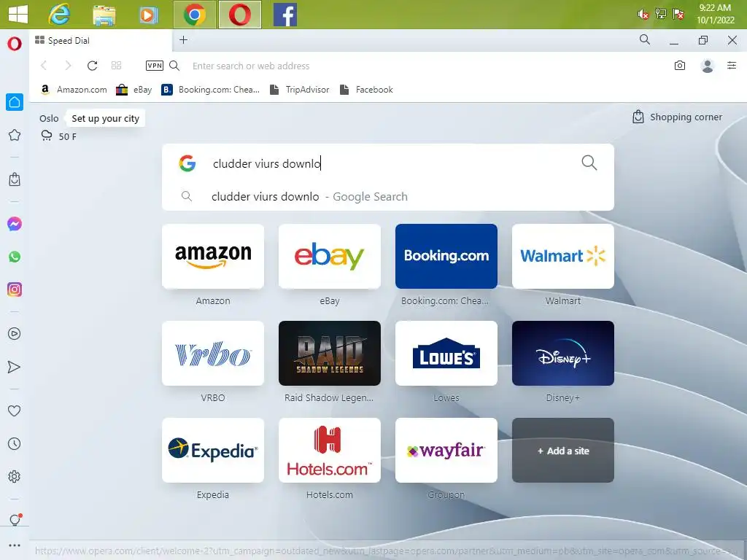This screenshot has height=560, width=747.
Task: Open the Wayfair speed dial tile
Action: click(446, 451)
